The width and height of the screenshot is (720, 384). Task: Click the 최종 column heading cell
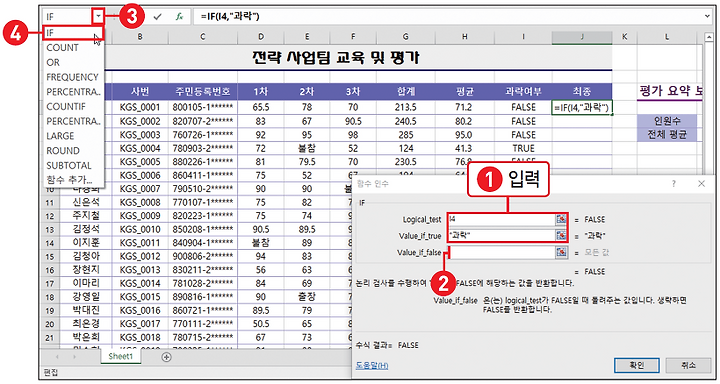coord(582,91)
